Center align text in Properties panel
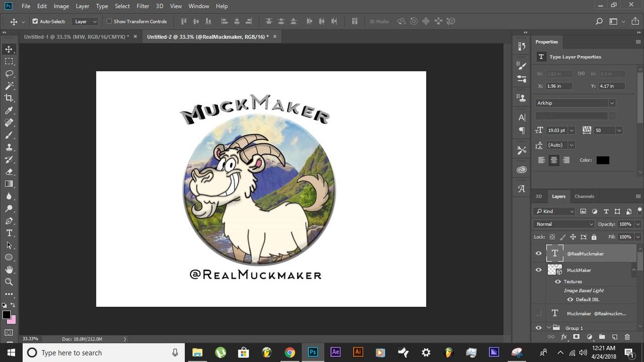 (554, 160)
